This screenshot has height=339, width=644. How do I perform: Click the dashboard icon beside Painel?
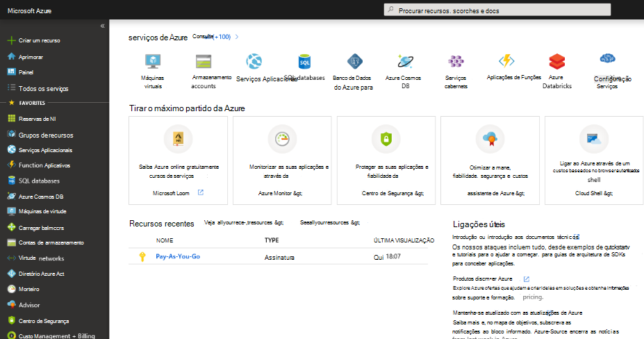[12, 72]
